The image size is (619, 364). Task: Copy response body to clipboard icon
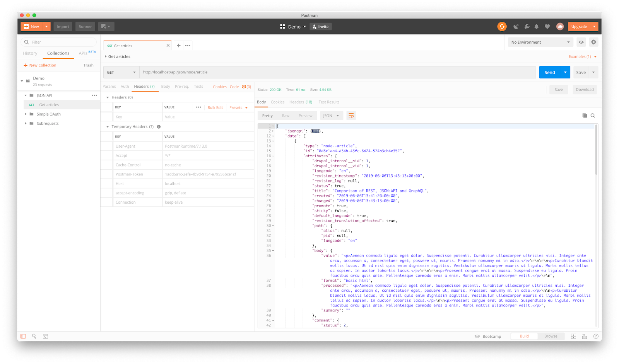pos(585,116)
